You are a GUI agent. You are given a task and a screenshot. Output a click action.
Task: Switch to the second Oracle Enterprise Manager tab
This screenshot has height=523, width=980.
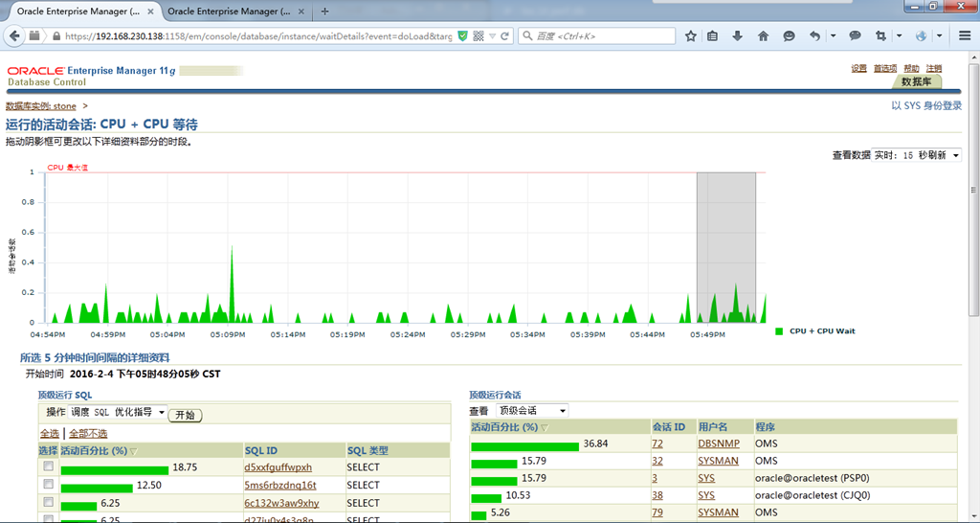pyautogui.click(x=230, y=11)
